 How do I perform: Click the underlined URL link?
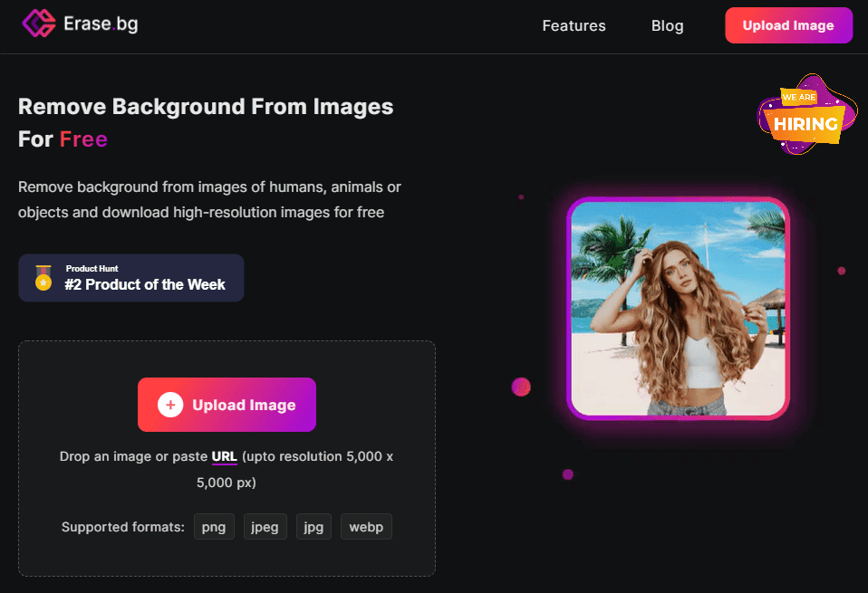pos(224,457)
